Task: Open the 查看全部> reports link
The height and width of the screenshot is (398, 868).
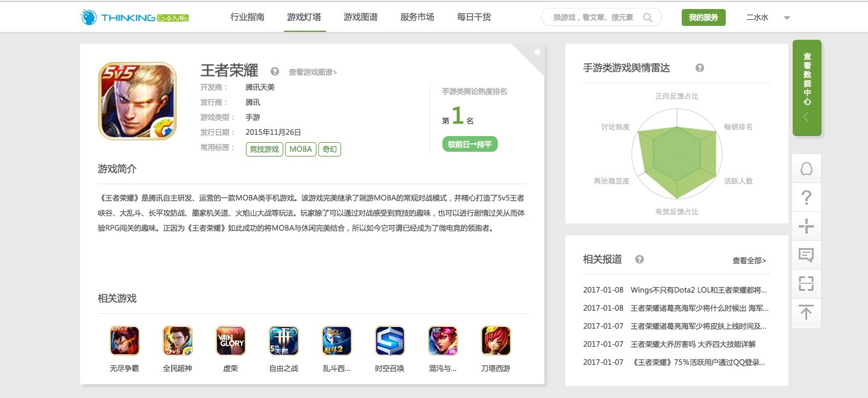Action: pos(749,261)
